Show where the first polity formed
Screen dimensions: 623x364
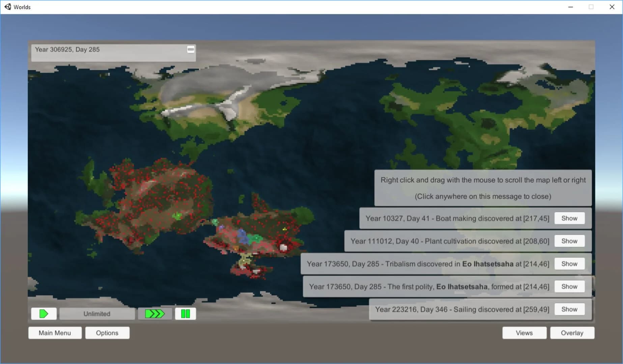[x=569, y=286]
